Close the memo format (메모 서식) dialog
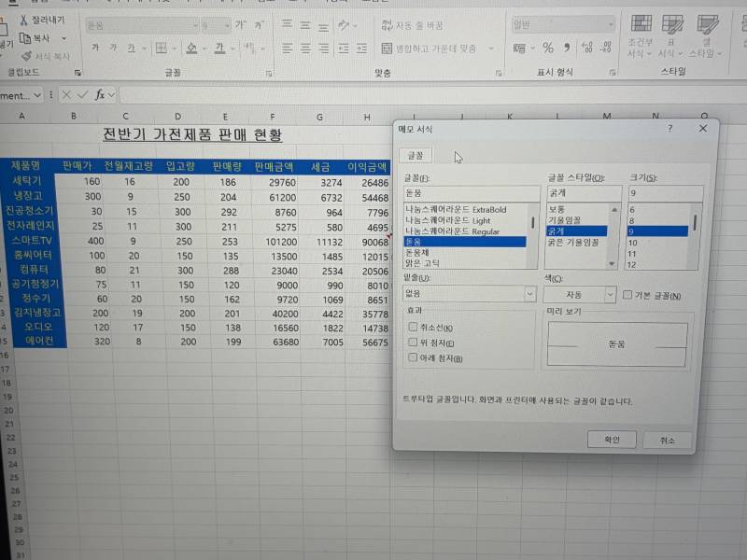This screenshot has width=747, height=560. coord(703,129)
